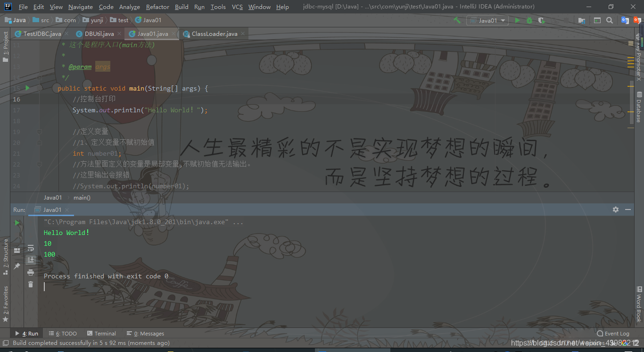This screenshot has width=644, height=352.
Task: Click the gutter run arrow beside main method
Action: pyautogui.click(x=27, y=88)
